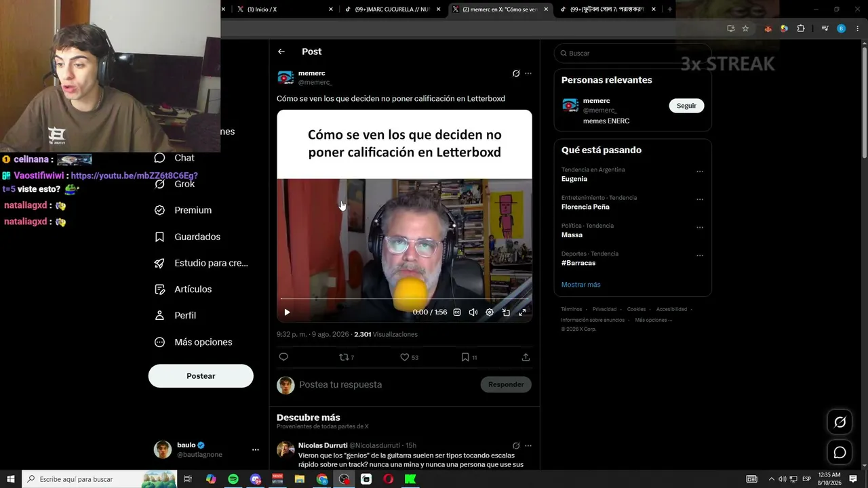Share the post via the share icon

526,357
